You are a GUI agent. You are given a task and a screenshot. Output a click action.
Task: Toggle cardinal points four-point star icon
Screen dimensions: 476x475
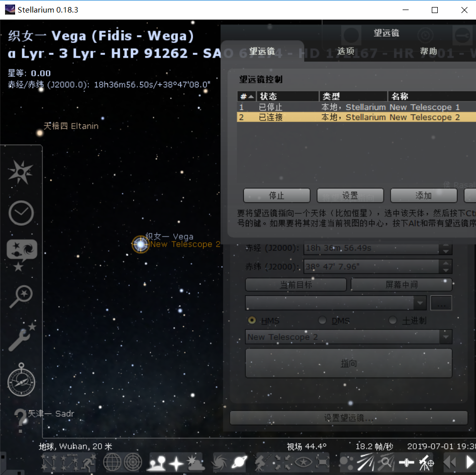176,463
